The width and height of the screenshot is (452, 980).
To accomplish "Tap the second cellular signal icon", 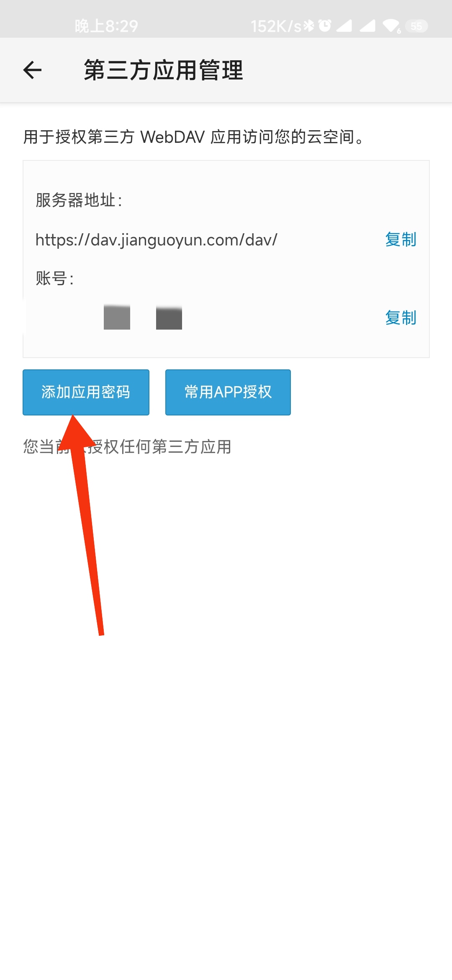I will tap(367, 26).
